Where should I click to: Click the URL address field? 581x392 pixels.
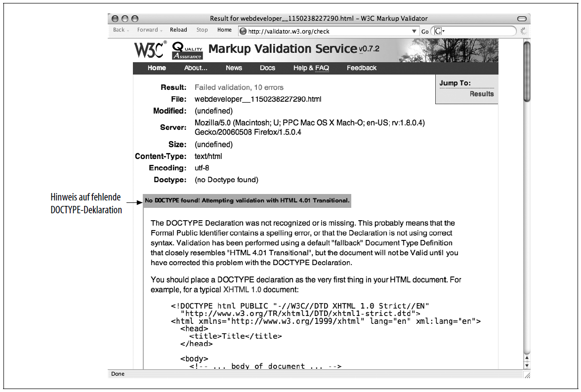pos(328,32)
